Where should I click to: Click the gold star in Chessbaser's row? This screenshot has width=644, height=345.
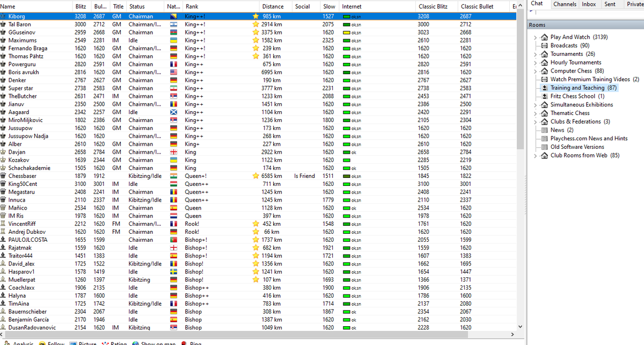point(255,176)
